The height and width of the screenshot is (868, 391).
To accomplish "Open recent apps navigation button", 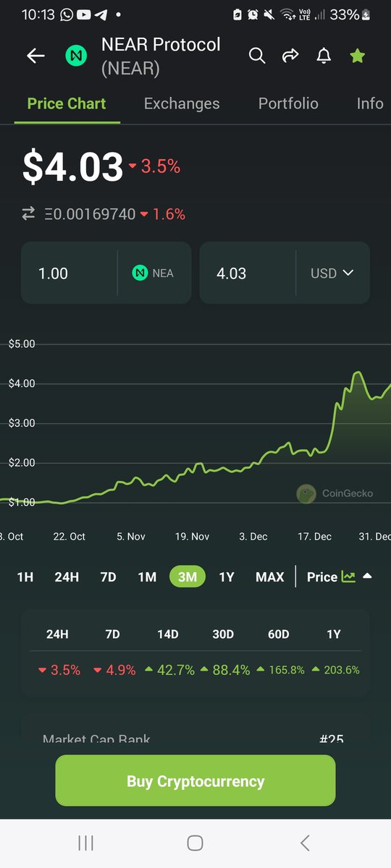I will (85, 843).
